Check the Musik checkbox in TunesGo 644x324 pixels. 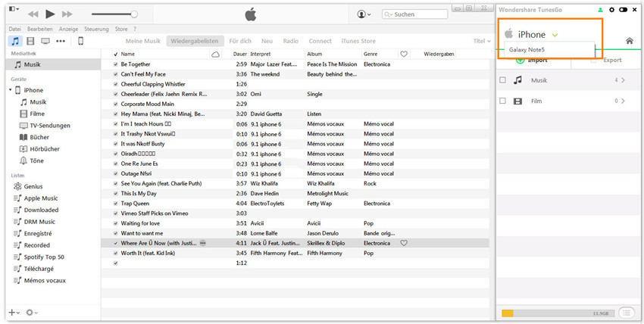click(502, 80)
